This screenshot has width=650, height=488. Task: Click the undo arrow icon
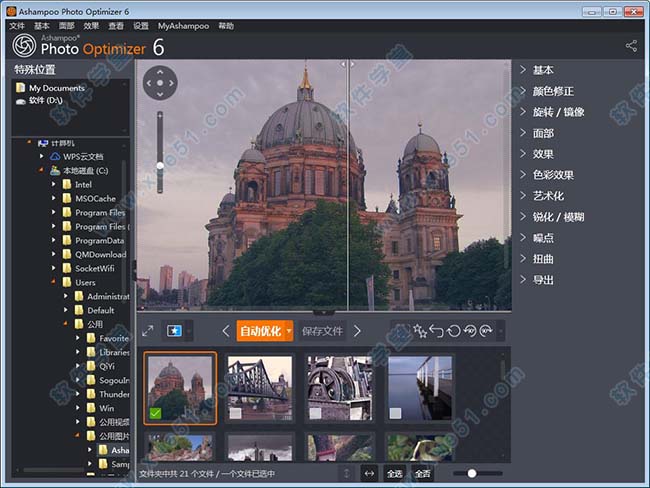click(437, 331)
